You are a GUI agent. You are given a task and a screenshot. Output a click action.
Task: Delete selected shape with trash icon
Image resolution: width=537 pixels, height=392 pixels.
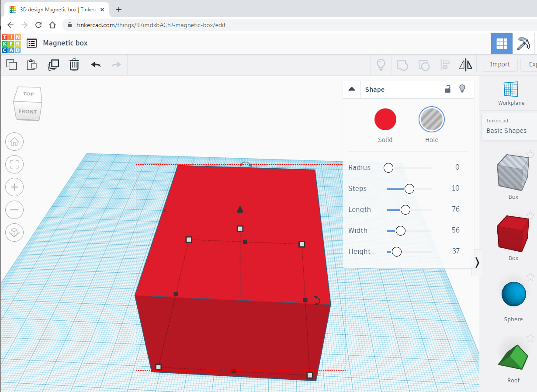pyautogui.click(x=74, y=65)
